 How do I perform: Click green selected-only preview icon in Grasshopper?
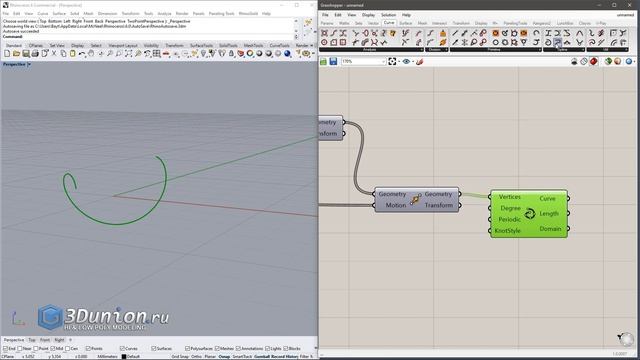[x=608, y=62]
